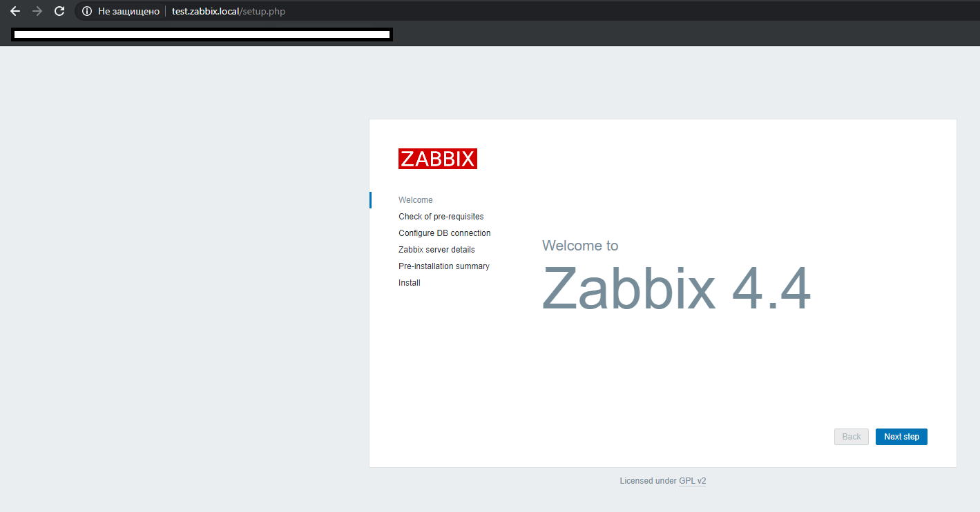
Task: Click the Next step button
Action: pyautogui.click(x=901, y=437)
